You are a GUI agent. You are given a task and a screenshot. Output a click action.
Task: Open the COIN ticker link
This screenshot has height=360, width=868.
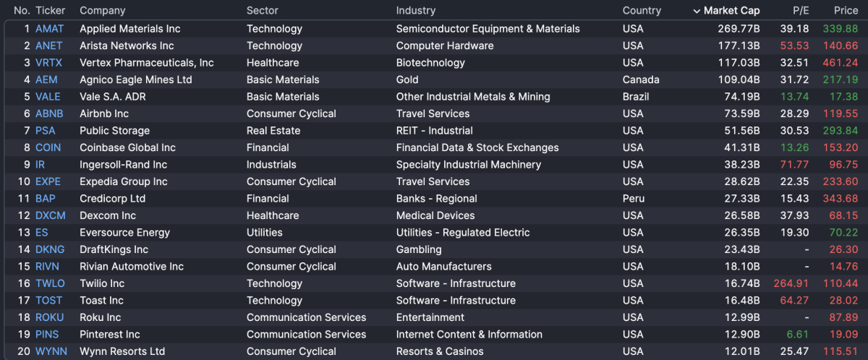[48, 147]
